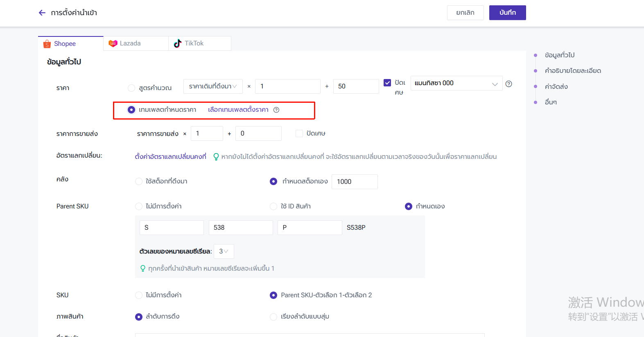Open the ตั้งค่าอัตราแลกเปลี่ยนคงที่ link
Image resolution: width=644 pixels, height=337 pixels.
click(x=170, y=156)
